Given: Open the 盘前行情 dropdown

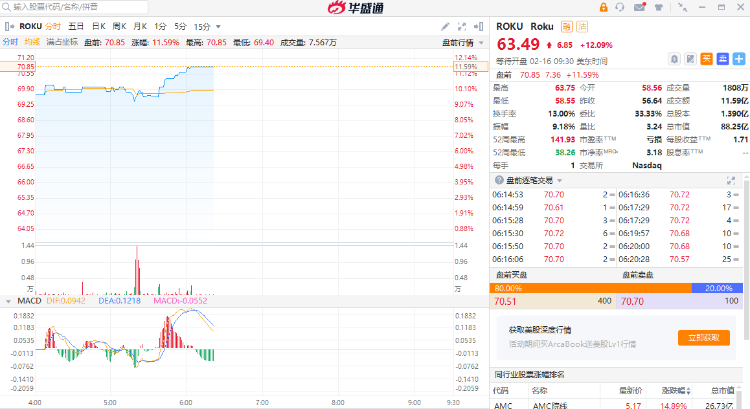Looking at the screenshot, I should [463, 43].
